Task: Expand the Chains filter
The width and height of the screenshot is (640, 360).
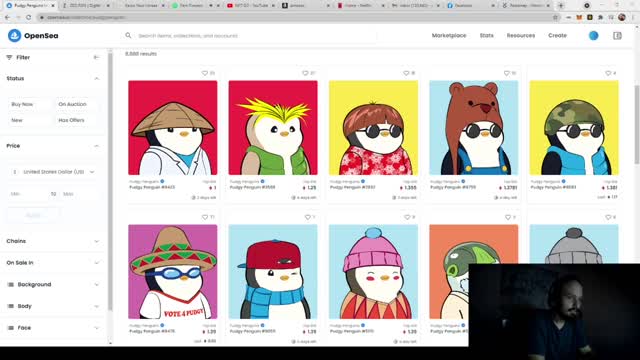Action: [53, 241]
